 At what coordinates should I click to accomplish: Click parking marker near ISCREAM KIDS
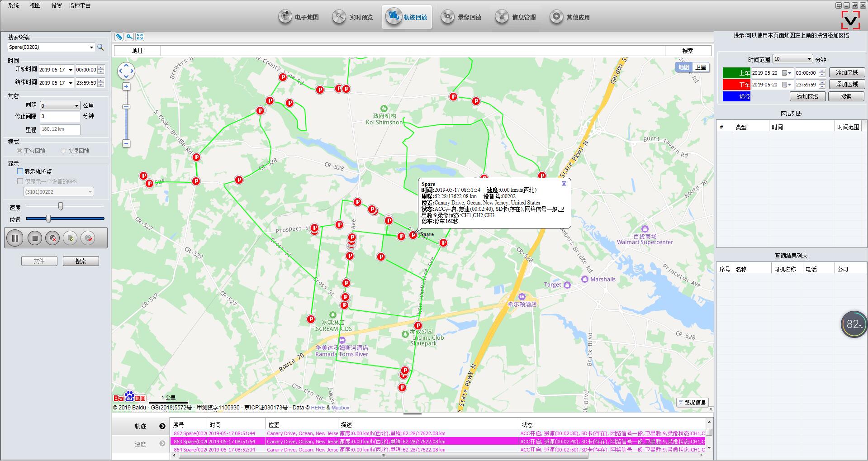pos(311,319)
